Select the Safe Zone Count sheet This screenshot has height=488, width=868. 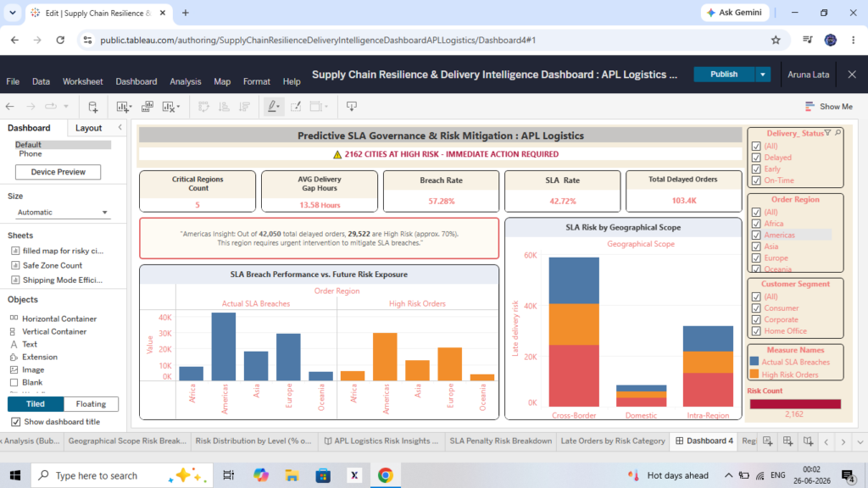click(x=52, y=265)
